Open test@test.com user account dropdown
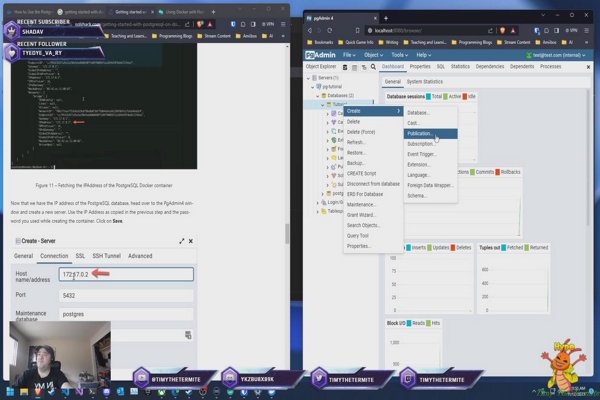The image size is (600, 400). click(556, 55)
